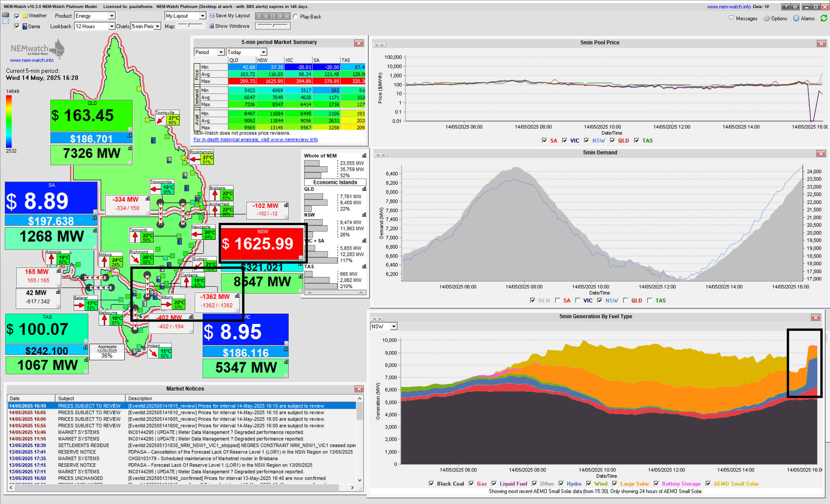
Task: Click the www.nem-watch.info link under the logo
Action: tap(32, 60)
